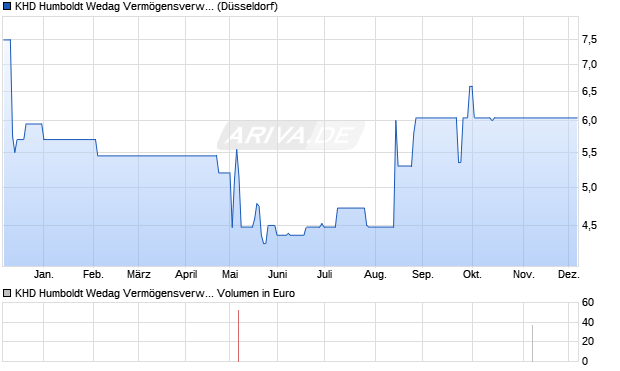Click the 'Okt.' month label
Screen dimensions: 620x371
[473, 274]
